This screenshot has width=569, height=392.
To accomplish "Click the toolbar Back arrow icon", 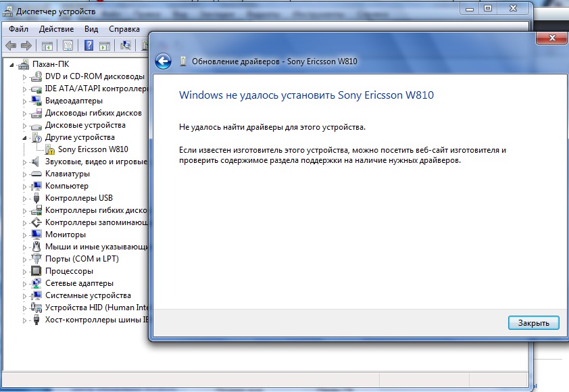I will 11,46.
